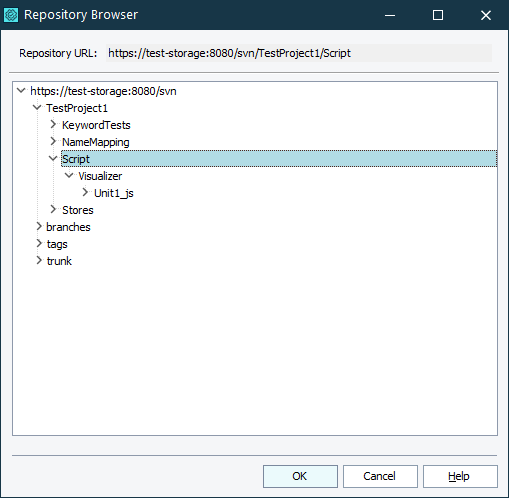Viewport: 509px width, 498px height.
Task: Expand the NameMapping folder arrow
Action: coord(53,142)
